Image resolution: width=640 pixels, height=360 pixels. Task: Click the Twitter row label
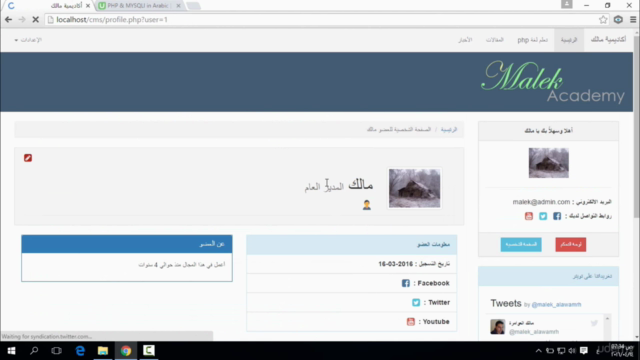439,302
